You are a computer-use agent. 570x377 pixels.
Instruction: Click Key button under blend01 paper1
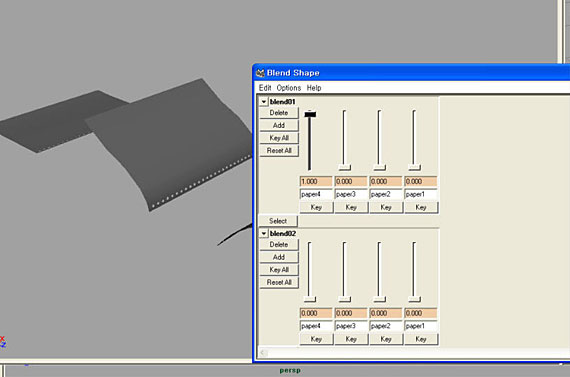pyautogui.click(x=421, y=207)
